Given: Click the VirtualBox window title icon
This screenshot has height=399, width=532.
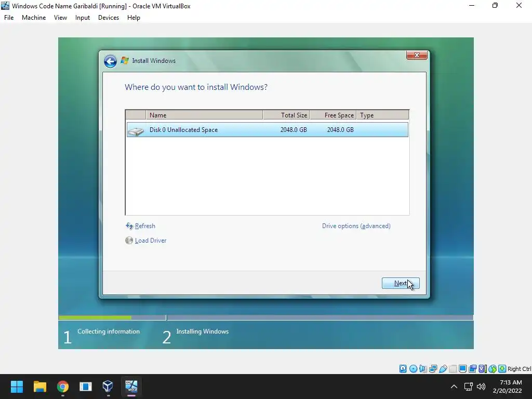Looking at the screenshot, I should 5,6.
